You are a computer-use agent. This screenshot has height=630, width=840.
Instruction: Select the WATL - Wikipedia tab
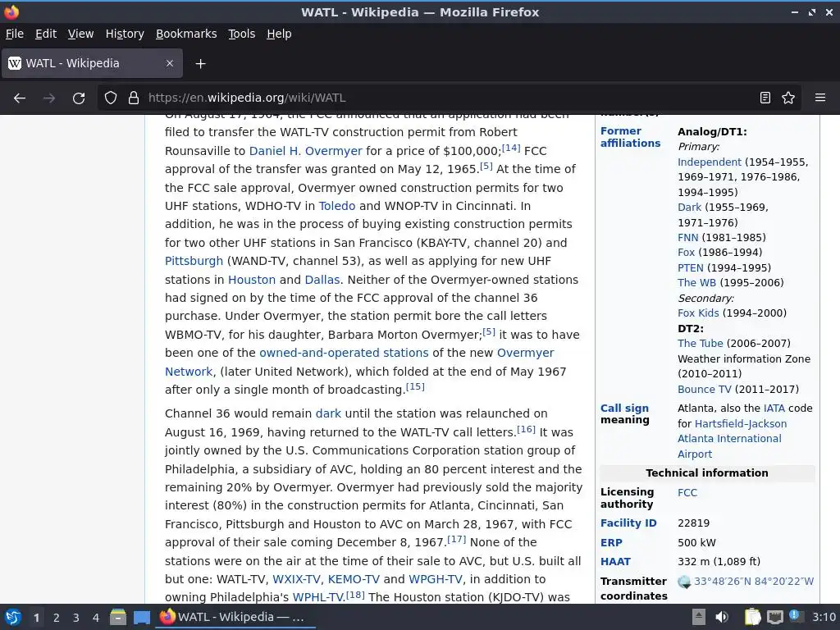coord(92,63)
